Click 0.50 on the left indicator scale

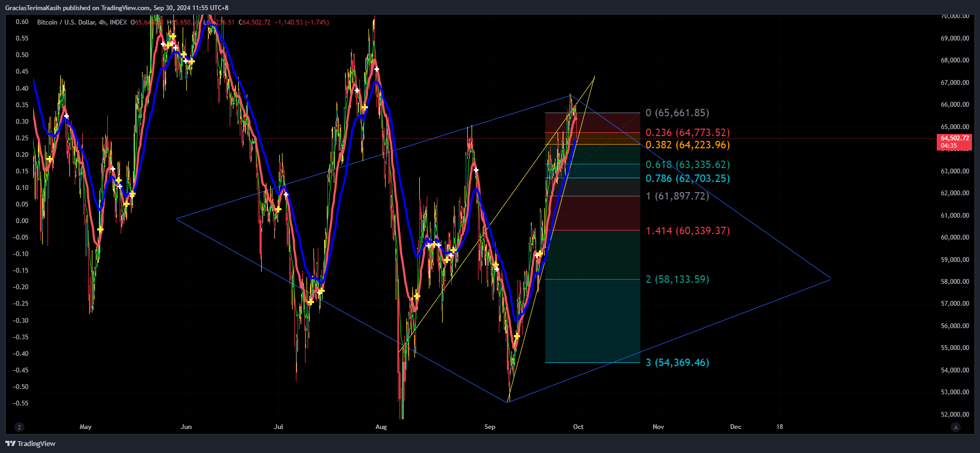(x=22, y=55)
